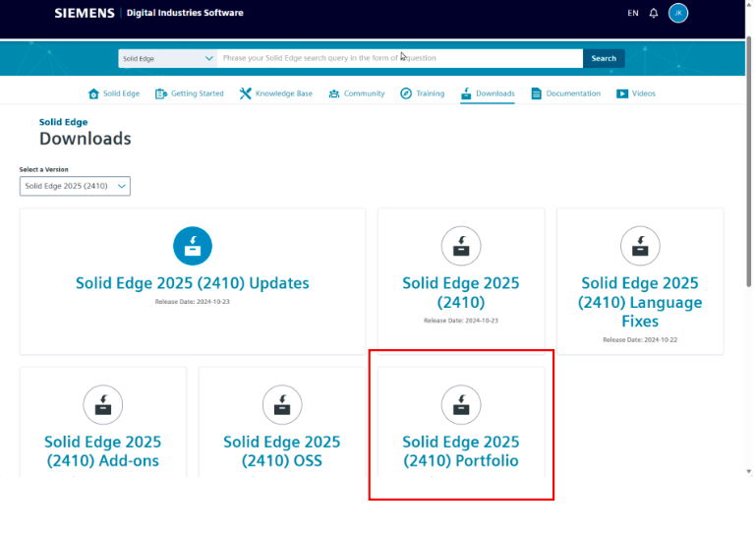Viewport: 756px width, 536px height.
Task: Open Solid Edge 2025 (2410) link
Action: (x=461, y=292)
